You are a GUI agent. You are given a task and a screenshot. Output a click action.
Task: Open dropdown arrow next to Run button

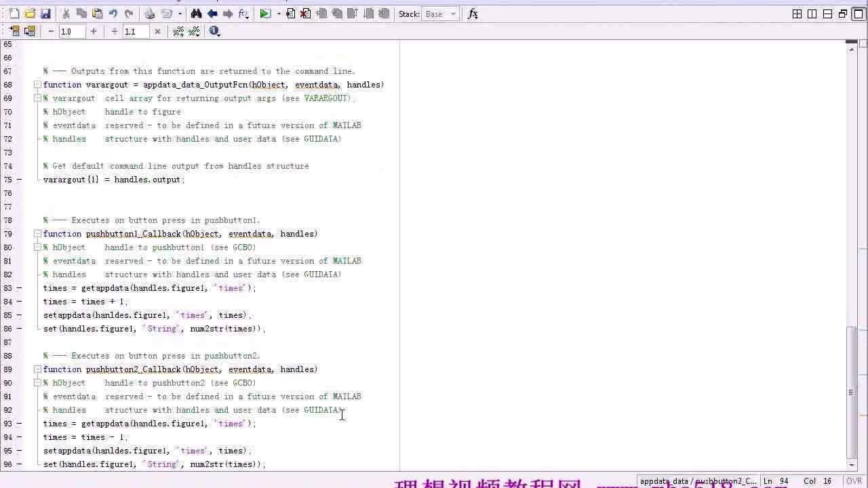279,14
